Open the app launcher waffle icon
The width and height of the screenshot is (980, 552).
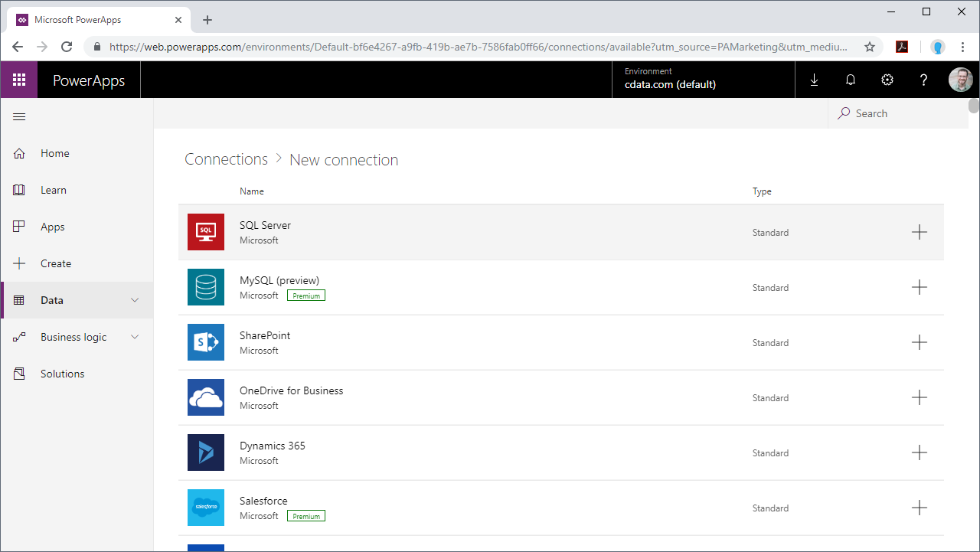[19, 80]
